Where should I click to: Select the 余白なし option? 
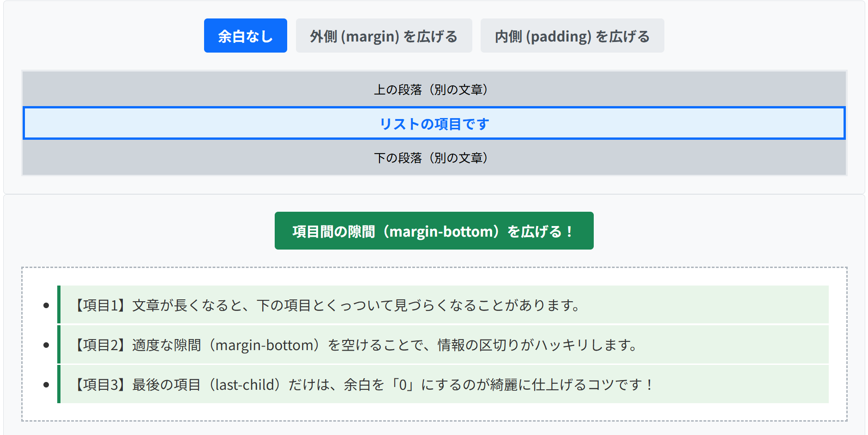click(x=245, y=36)
